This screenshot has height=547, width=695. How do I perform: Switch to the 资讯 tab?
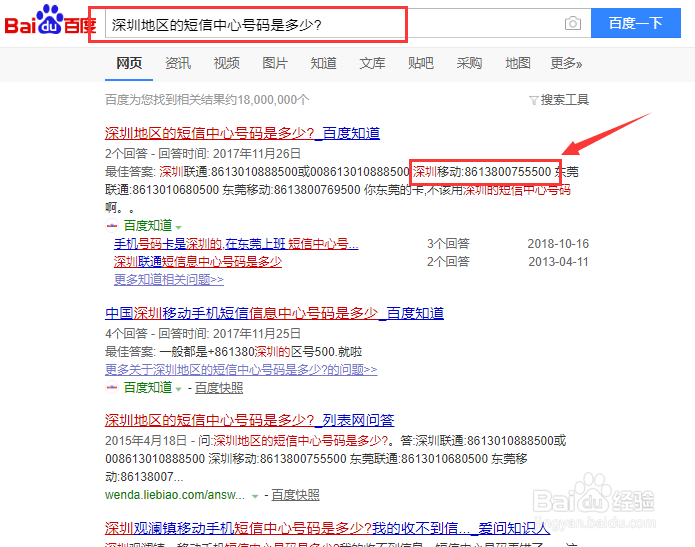(178, 63)
